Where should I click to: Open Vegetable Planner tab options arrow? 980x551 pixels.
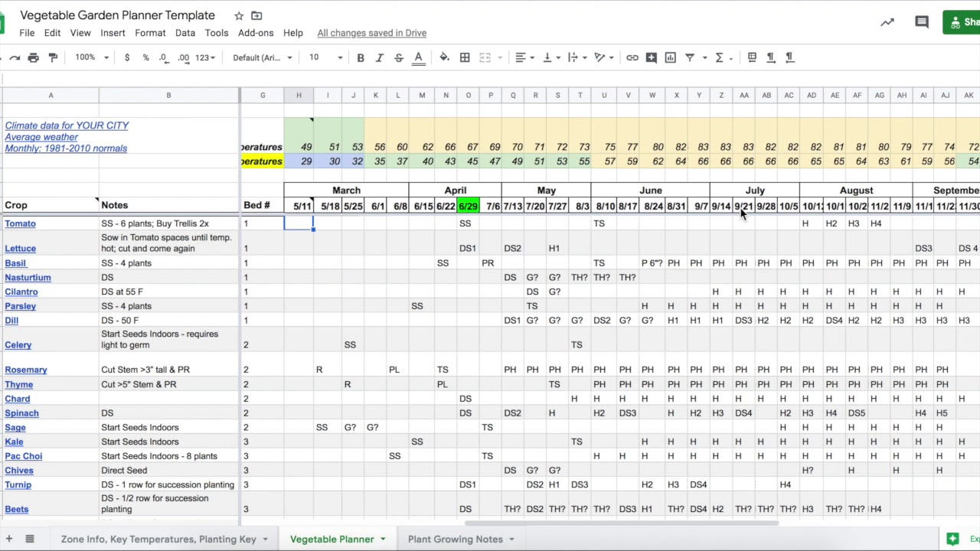(x=383, y=539)
